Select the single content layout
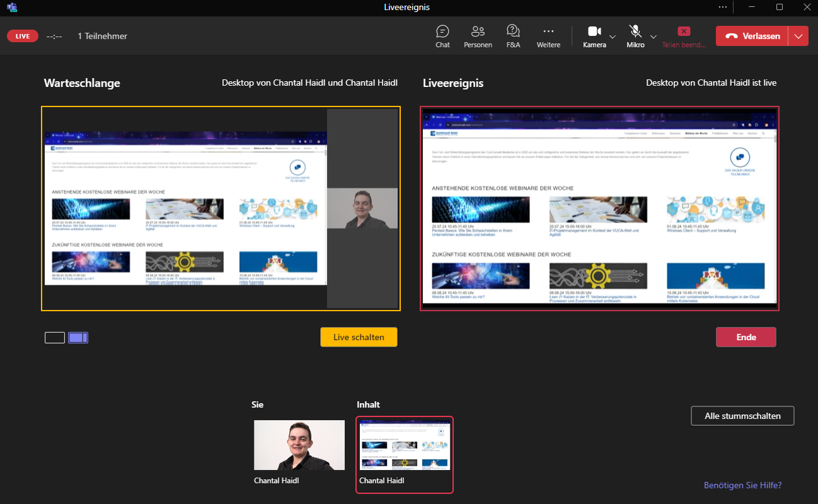 click(55, 338)
